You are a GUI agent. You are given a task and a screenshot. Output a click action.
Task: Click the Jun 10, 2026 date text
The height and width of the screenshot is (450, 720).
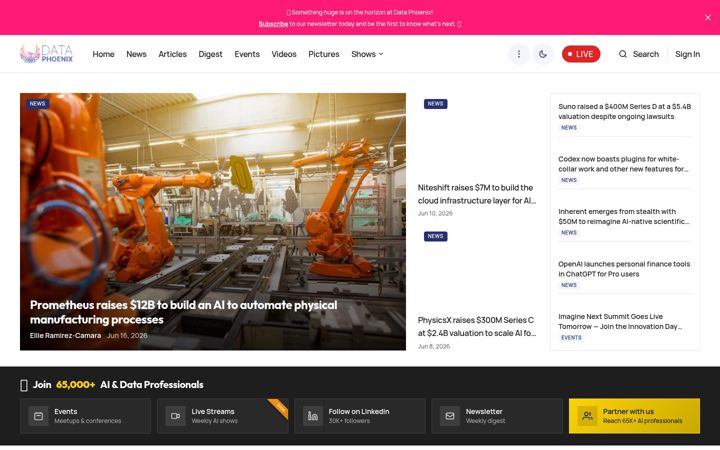435,214
